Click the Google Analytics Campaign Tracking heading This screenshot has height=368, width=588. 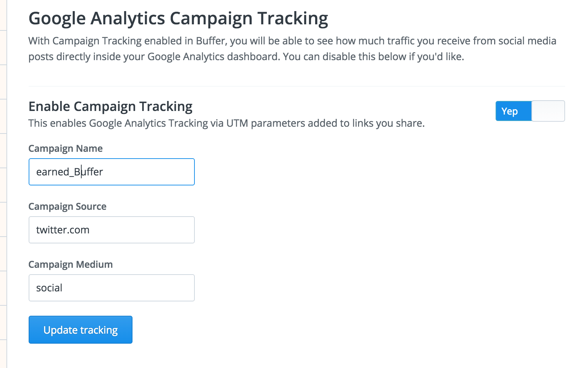pos(178,18)
